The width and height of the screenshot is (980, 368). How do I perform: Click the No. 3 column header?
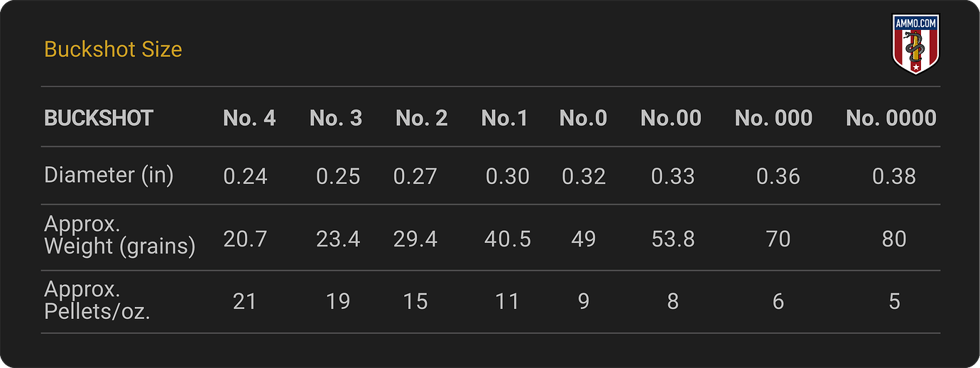pos(336,118)
